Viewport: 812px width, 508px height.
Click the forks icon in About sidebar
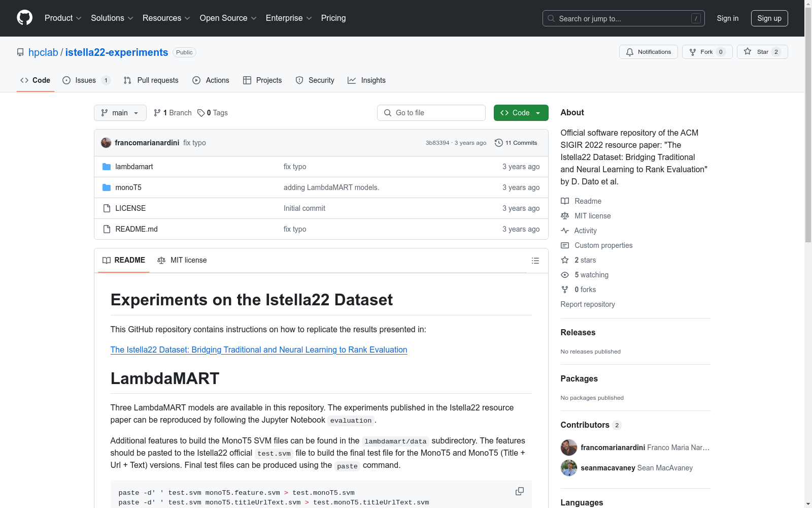click(565, 290)
